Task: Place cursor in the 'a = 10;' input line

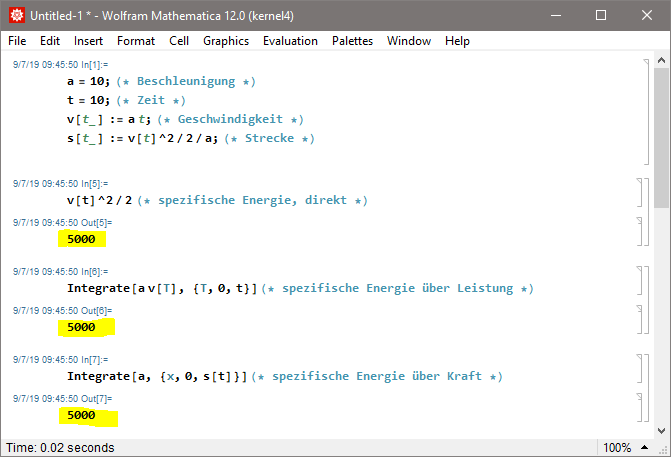Action: point(89,81)
